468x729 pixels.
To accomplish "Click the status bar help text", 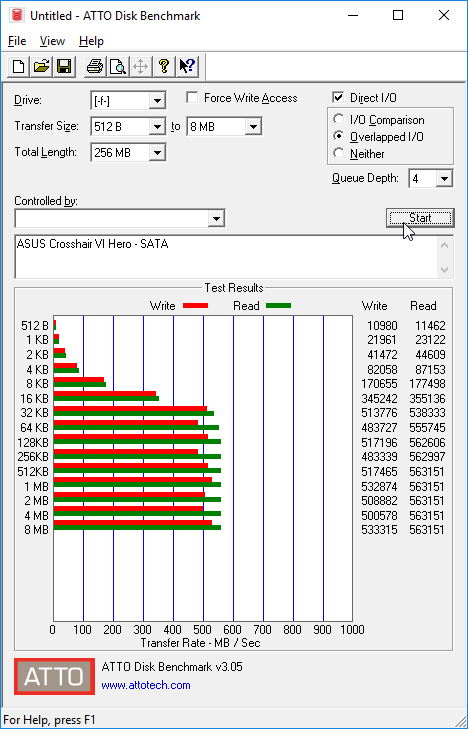I will coord(49,720).
